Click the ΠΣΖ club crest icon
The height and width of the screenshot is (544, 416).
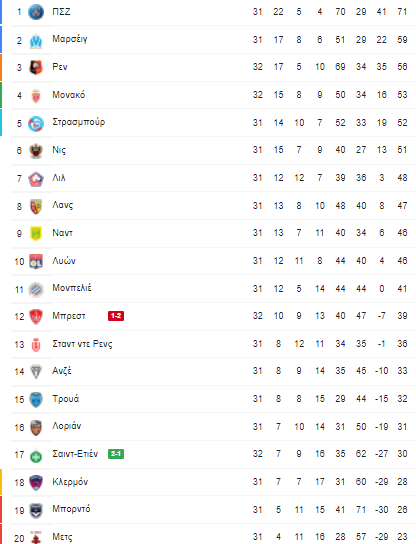tap(36, 12)
